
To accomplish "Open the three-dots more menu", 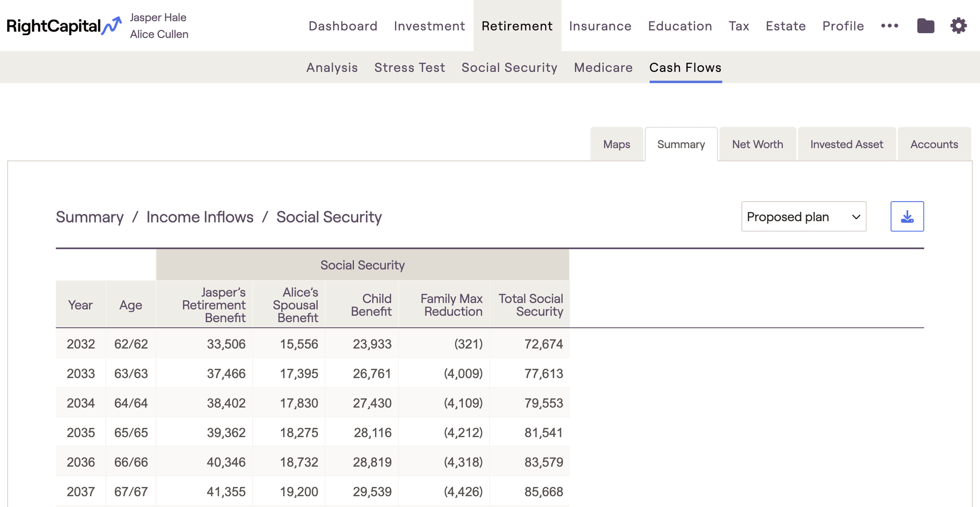I will 889,26.
